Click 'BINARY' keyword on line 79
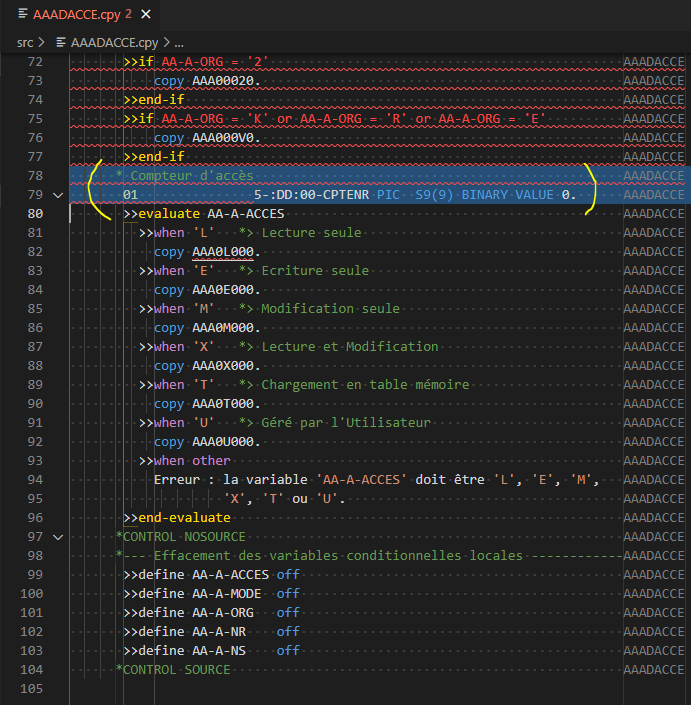The image size is (691, 705). click(x=485, y=195)
